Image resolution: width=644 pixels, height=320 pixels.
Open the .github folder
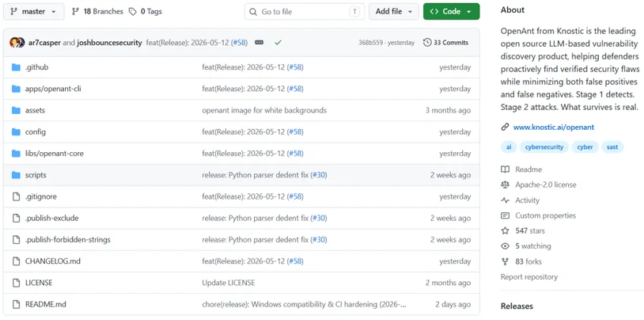click(37, 67)
